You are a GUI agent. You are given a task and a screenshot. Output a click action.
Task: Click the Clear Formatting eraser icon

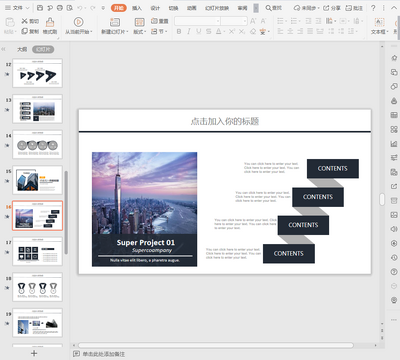click(x=253, y=31)
